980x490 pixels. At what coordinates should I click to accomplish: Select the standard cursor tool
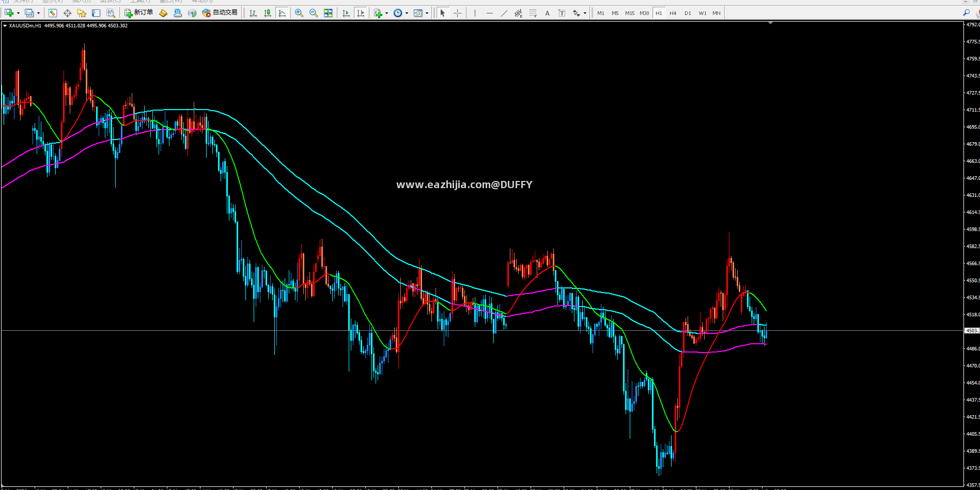coord(442,13)
